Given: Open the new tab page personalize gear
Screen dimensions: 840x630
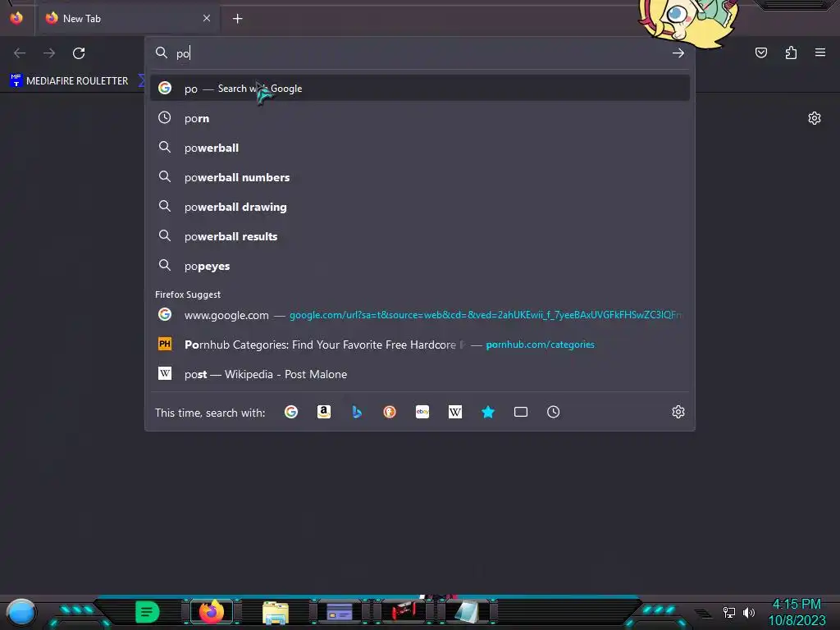Looking at the screenshot, I should tap(815, 118).
